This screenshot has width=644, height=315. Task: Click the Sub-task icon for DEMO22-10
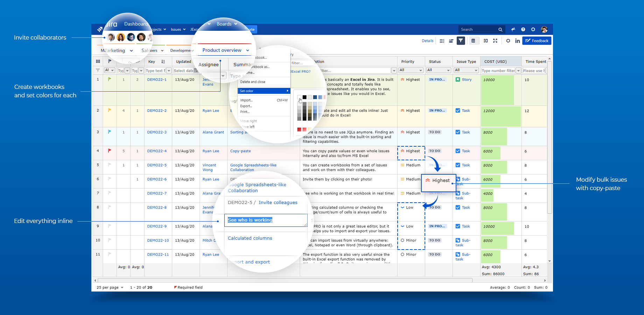tap(458, 240)
